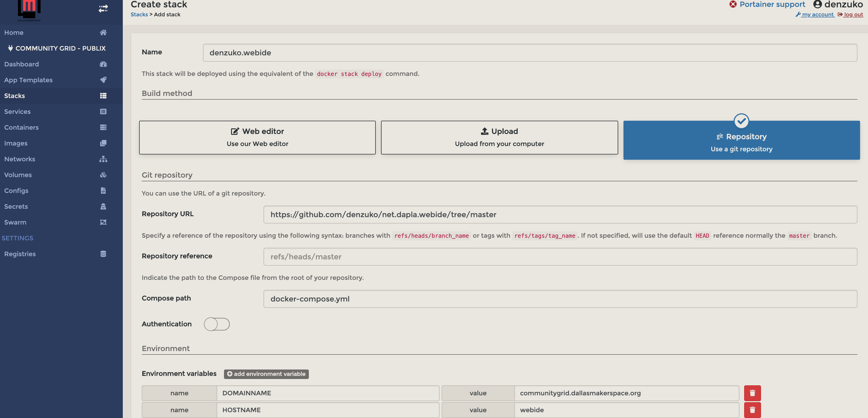Viewport: 868px width, 418px height.
Task: Click the Stacks breadcrumb link
Action: (139, 14)
